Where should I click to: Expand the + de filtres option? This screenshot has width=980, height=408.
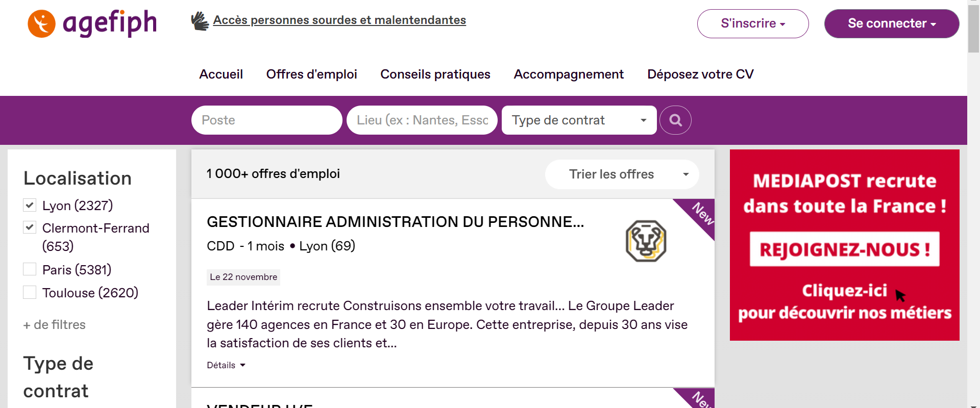[x=54, y=325]
